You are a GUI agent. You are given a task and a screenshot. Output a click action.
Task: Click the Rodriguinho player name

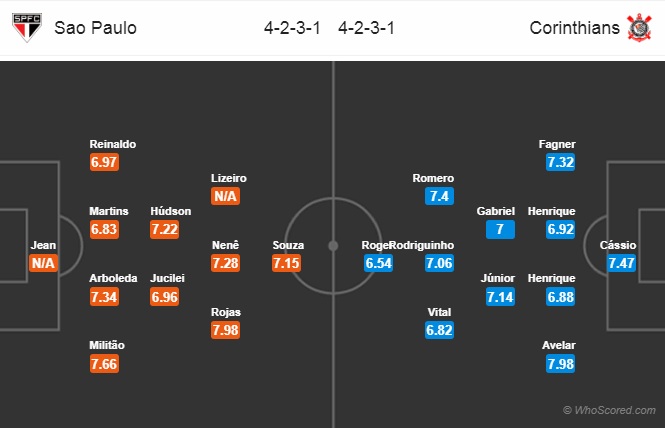tap(422, 245)
